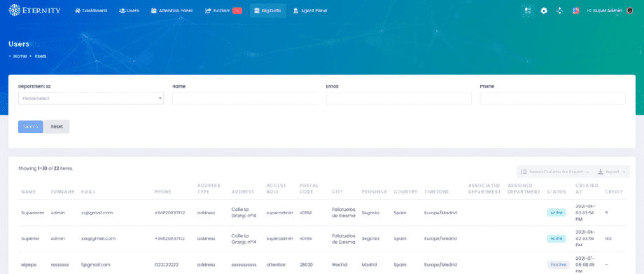Click the name cell elpepe
This screenshot has height=274, width=644.
[29, 265]
